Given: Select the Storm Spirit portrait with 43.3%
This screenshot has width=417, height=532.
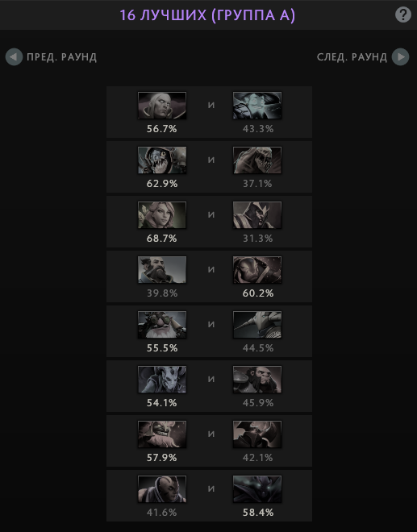Looking at the screenshot, I should [257, 105].
